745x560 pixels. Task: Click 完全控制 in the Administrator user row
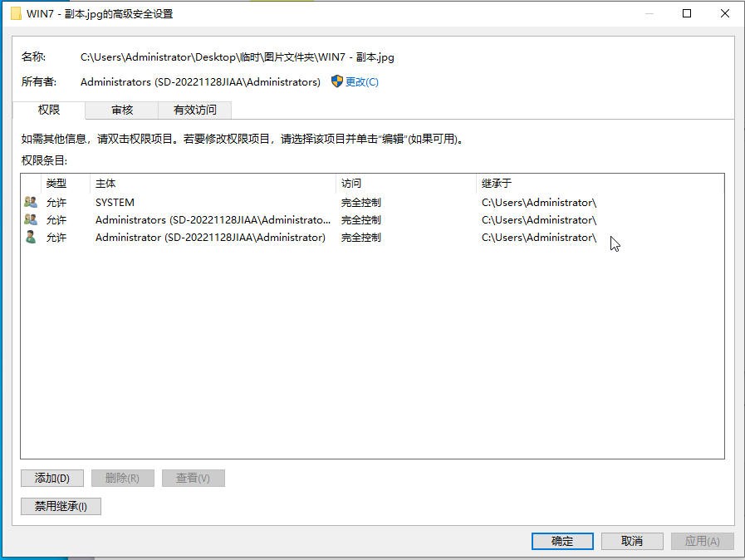click(360, 238)
